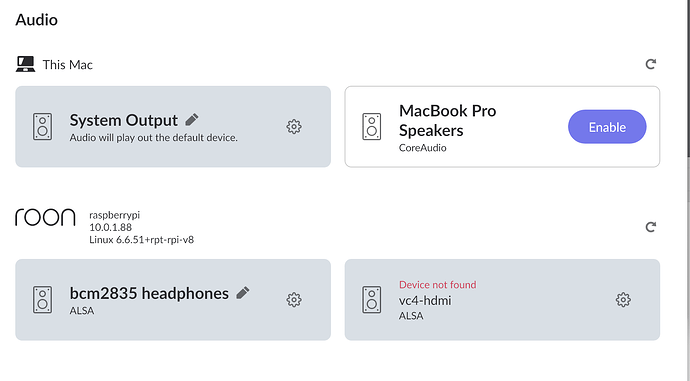Open vc4-hdmi device settings gear
Screen dimensions: 690x381
click(x=623, y=300)
